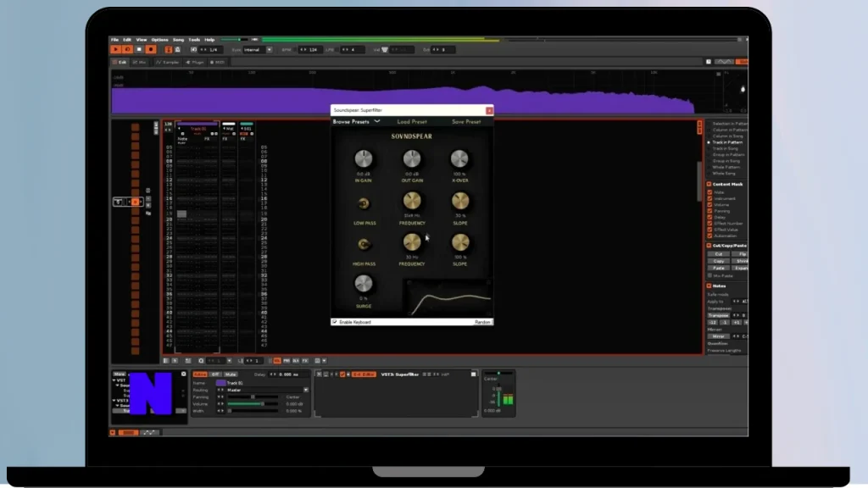
Task: Click the LPB value field showing 4
Action: 354,50
